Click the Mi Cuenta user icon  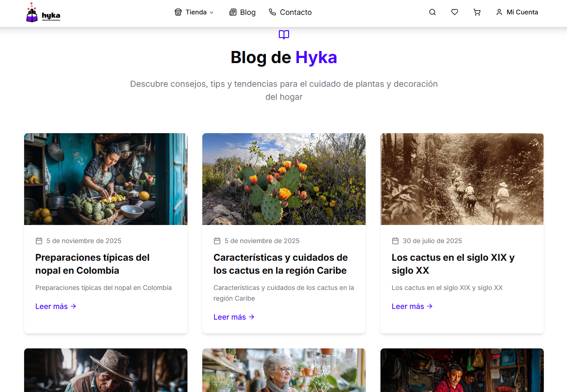(499, 13)
